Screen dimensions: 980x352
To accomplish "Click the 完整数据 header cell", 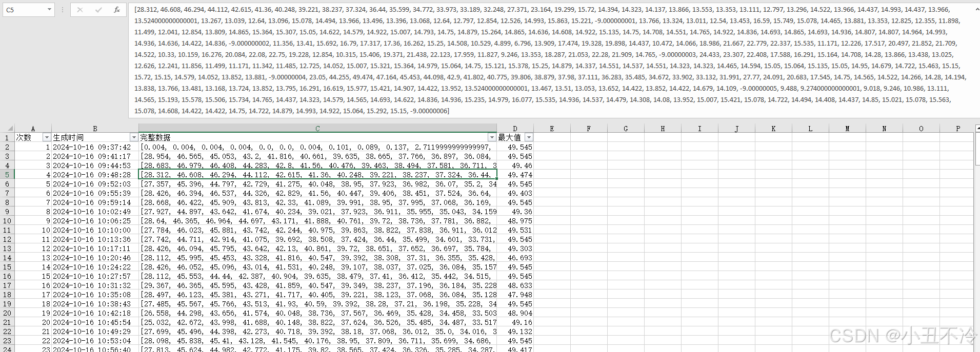I will [317, 137].
